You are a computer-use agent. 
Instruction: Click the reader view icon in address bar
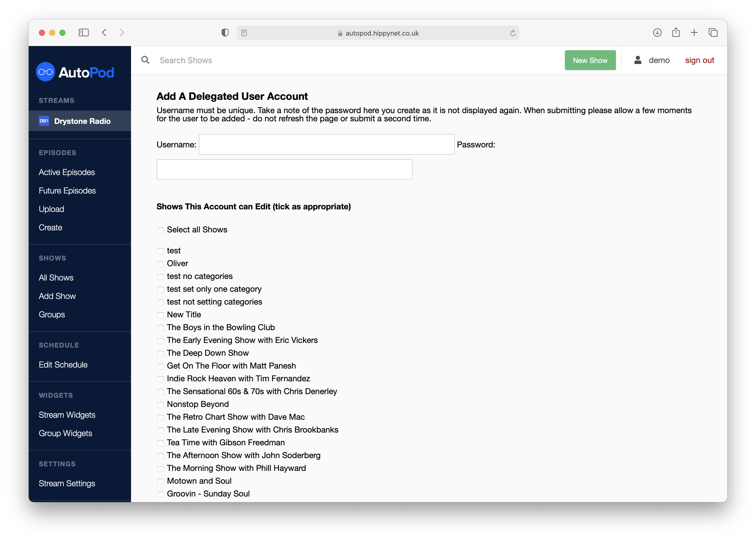(x=244, y=33)
